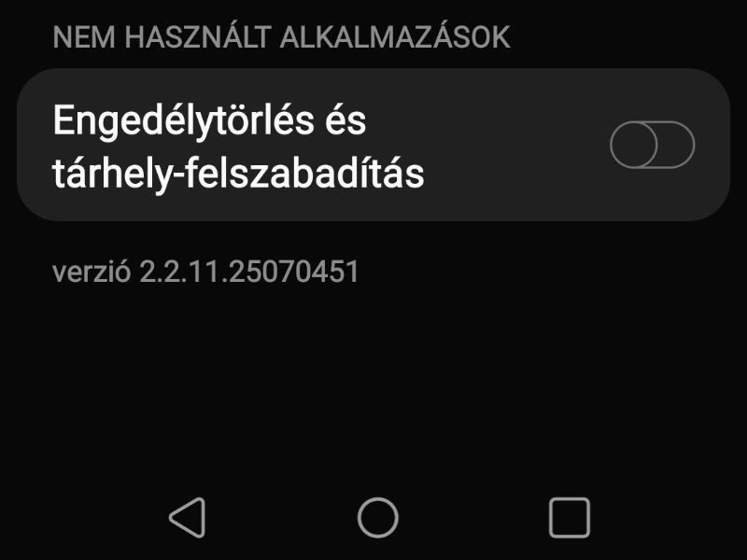Click the word tárhely-felszabadítás
Image resolution: width=747 pixels, height=560 pixels.
[238, 174]
